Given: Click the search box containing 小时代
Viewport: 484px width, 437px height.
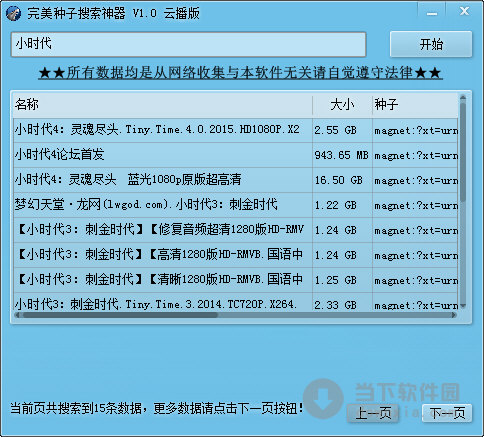Looking at the screenshot, I should click(x=189, y=44).
